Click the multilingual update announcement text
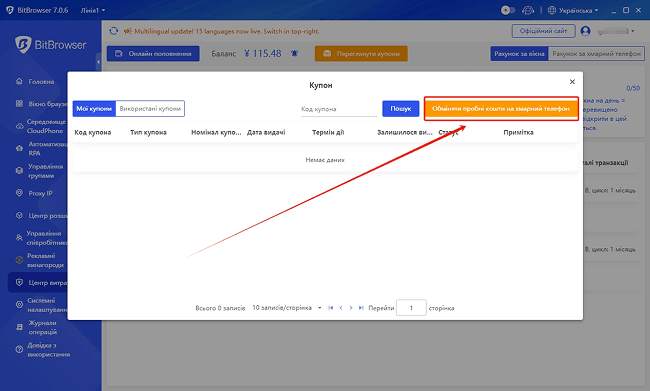 point(226,31)
